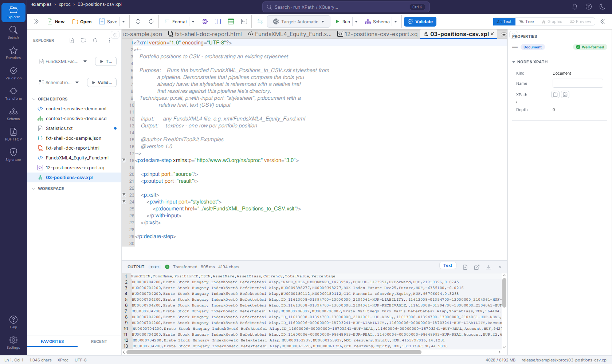This screenshot has width=612, height=364.
Task: Switch editor to Tree view
Action: coord(526,21)
